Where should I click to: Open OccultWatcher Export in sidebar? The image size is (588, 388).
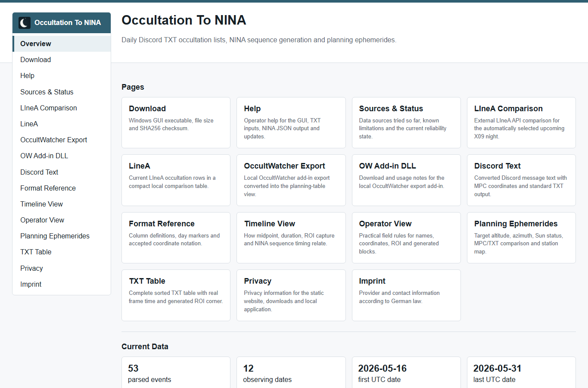(x=62, y=140)
